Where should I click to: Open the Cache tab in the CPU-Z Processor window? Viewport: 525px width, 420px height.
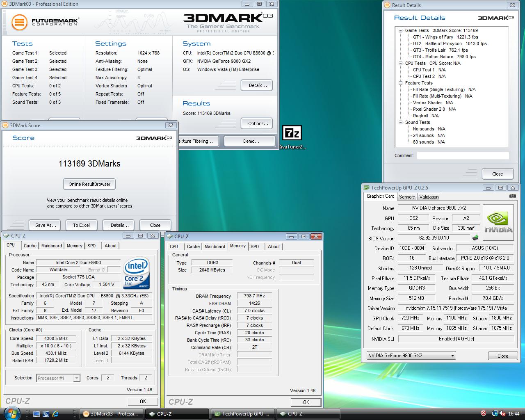(30, 246)
